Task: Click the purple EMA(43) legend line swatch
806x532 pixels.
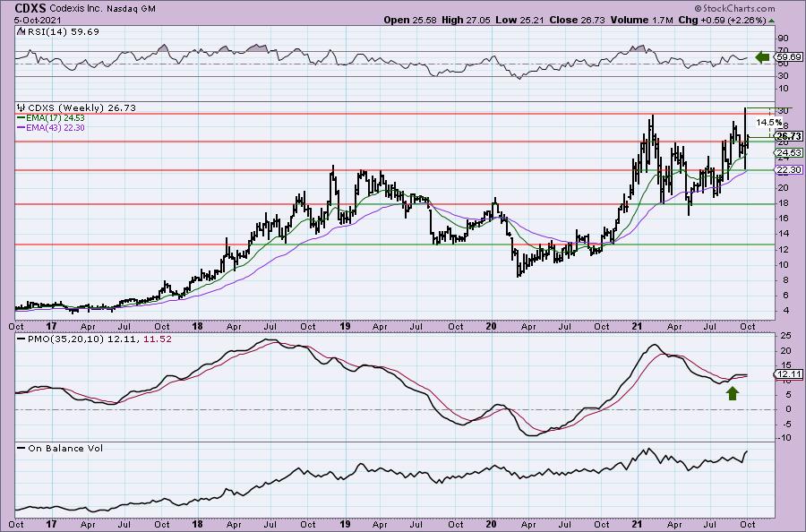Action: click(21, 127)
